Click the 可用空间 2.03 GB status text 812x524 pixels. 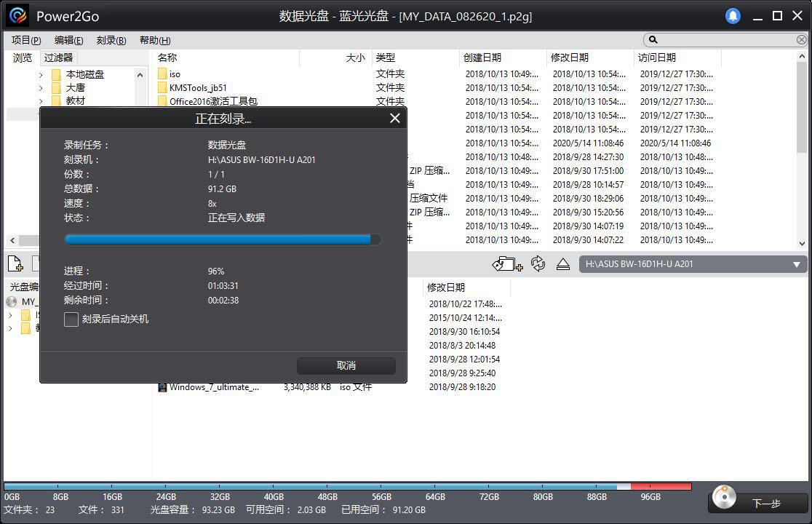click(286, 509)
